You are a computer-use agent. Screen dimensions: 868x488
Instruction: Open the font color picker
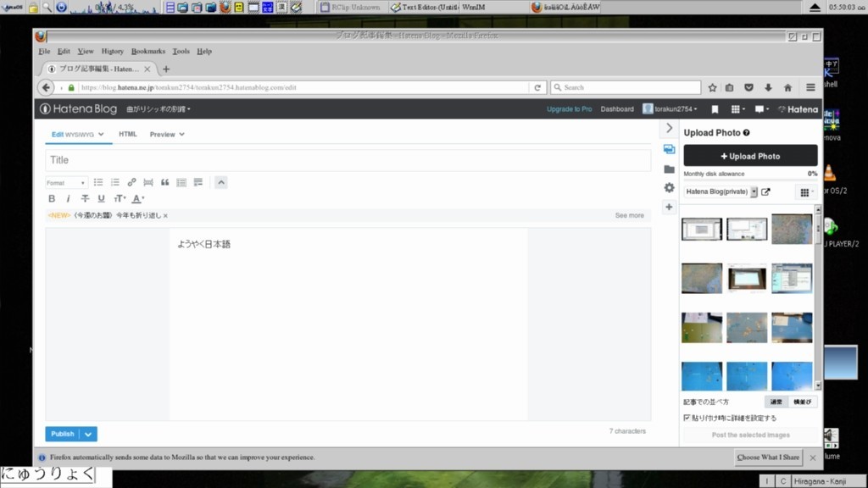coord(138,198)
